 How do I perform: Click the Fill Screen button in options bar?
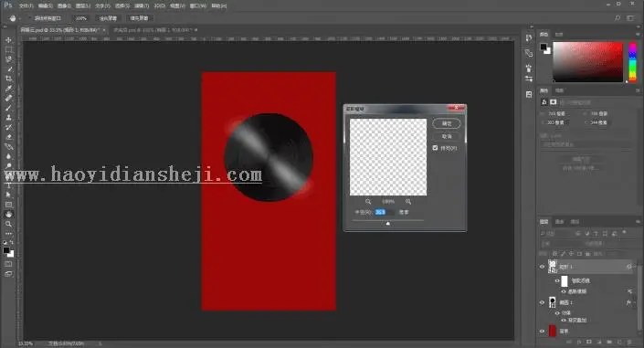pos(139,18)
